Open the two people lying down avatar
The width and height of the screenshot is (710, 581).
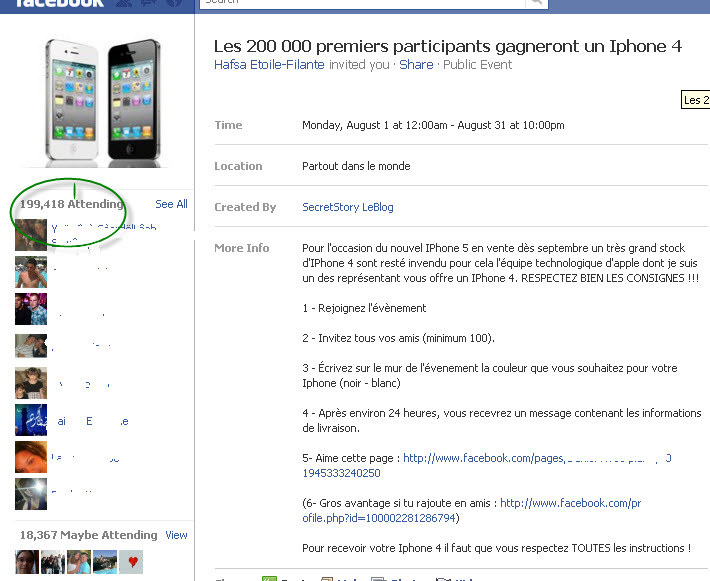31,346
